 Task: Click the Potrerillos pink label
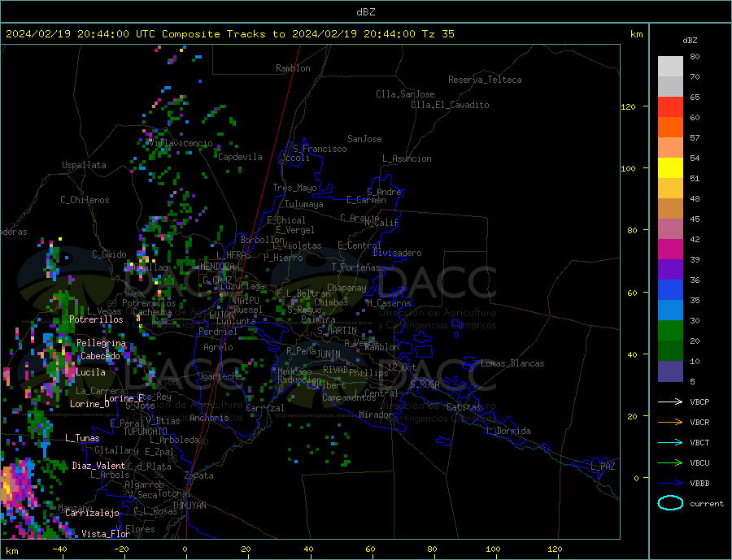pos(96,319)
